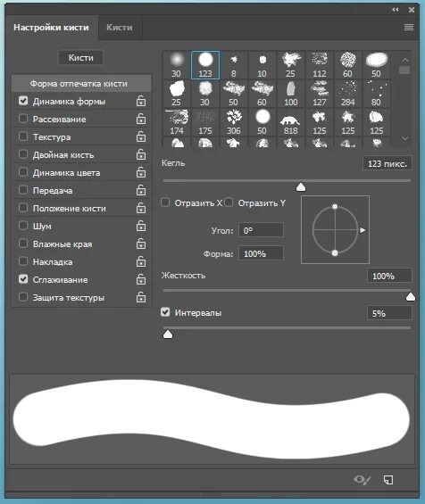The width and height of the screenshot is (425, 504).
Task: Click the Кегль 123 пикс. field
Action: [x=387, y=163]
